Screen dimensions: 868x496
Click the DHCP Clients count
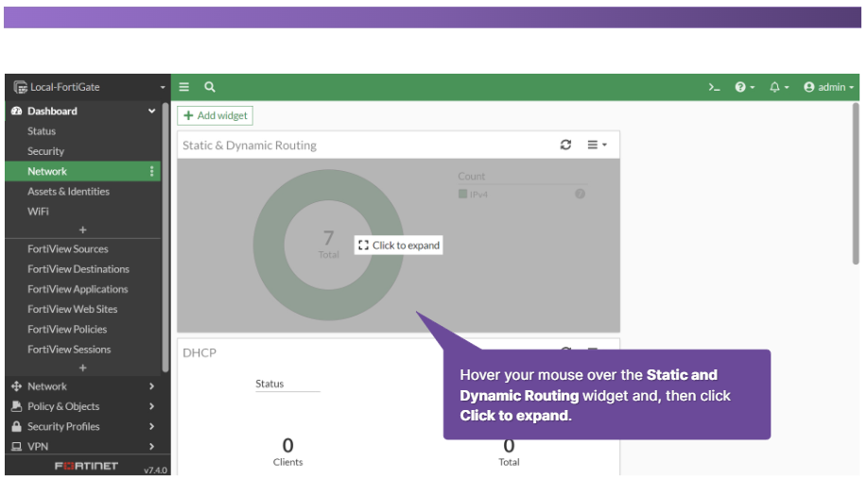287,445
